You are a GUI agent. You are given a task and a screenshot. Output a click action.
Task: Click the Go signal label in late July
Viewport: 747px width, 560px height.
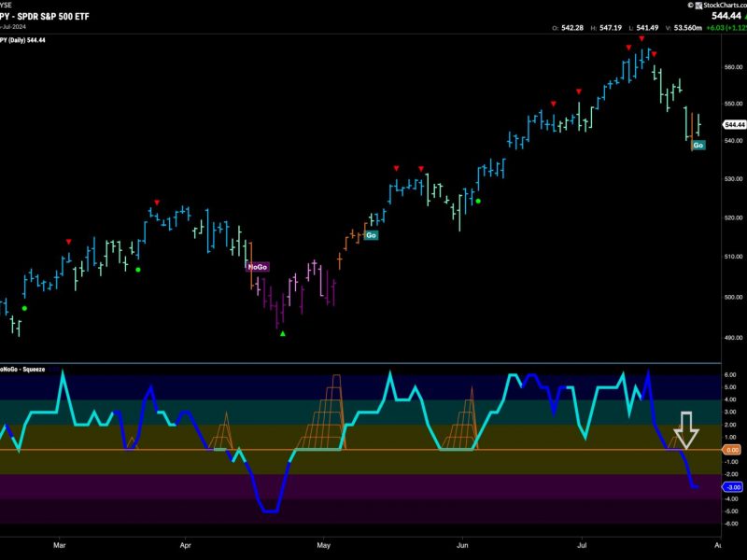[698, 146]
